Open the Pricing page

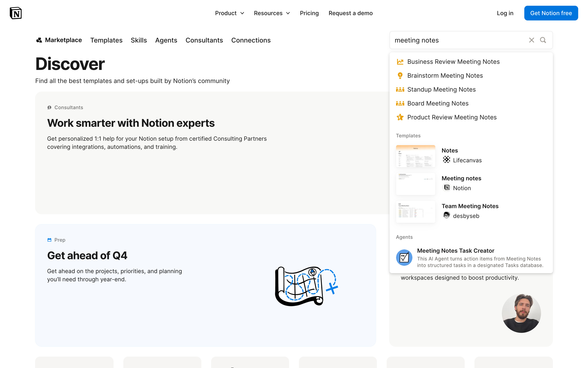point(309,13)
